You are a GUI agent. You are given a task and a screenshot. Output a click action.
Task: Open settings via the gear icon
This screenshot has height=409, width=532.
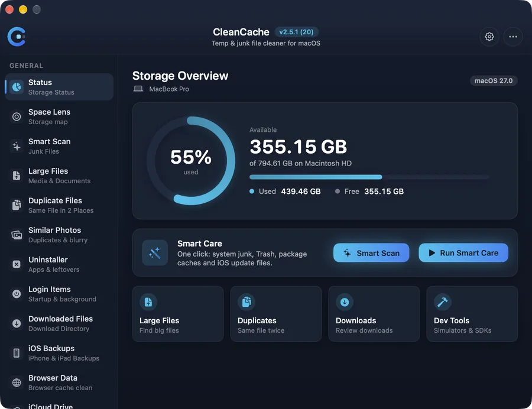[489, 37]
